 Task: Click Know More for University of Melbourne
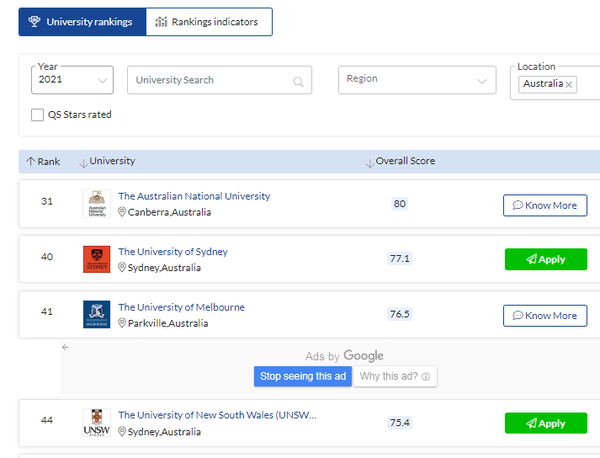click(545, 316)
